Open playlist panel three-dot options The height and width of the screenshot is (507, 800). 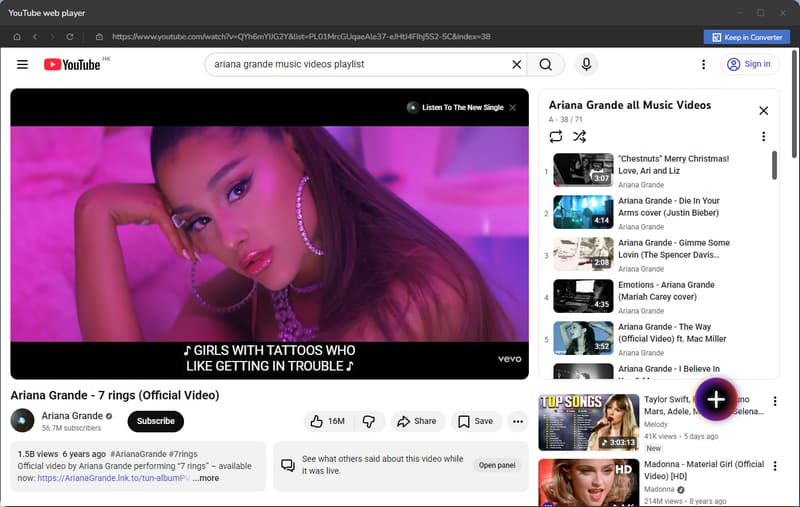763,137
